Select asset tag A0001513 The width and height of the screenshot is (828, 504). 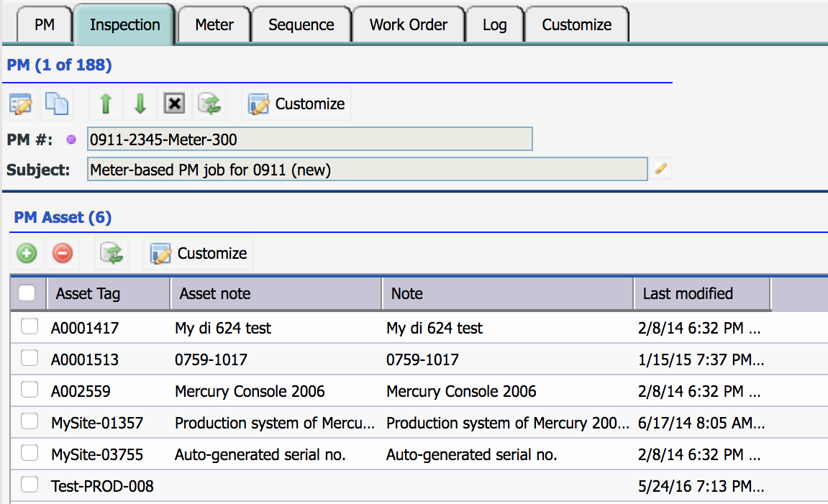(84, 360)
